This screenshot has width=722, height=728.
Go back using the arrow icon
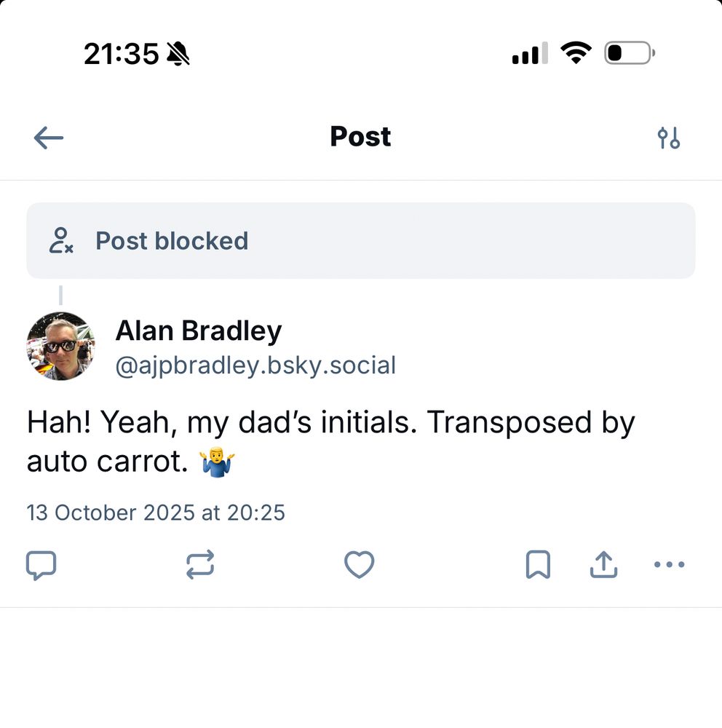[49, 138]
